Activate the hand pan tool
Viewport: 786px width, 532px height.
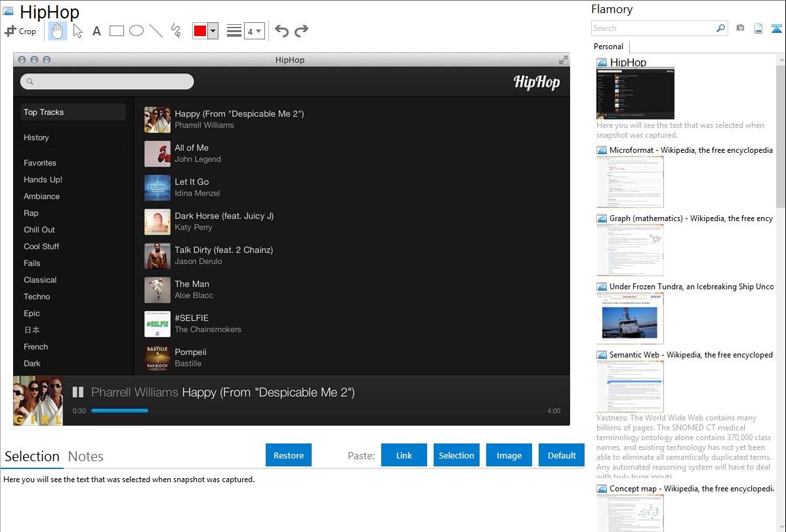click(57, 31)
